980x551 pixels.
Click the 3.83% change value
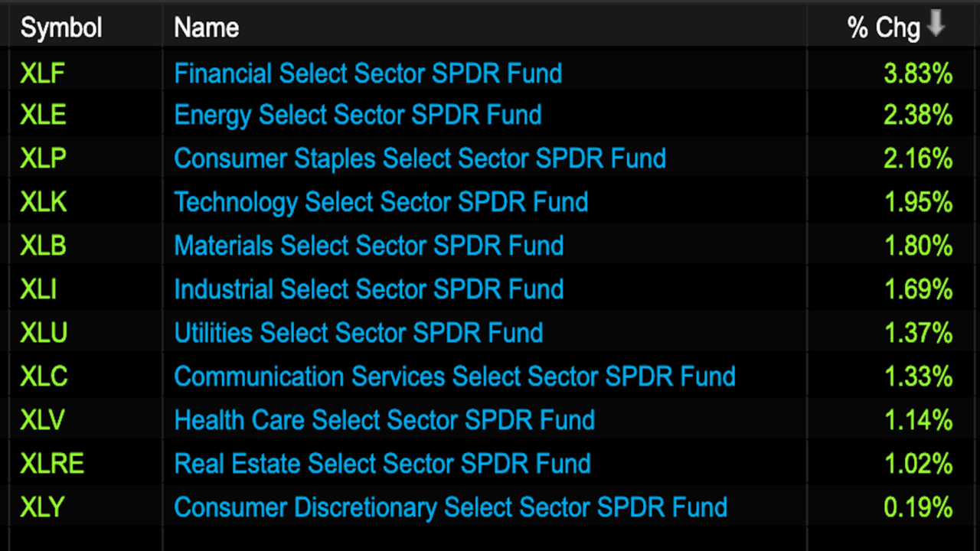pyautogui.click(x=918, y=73)
